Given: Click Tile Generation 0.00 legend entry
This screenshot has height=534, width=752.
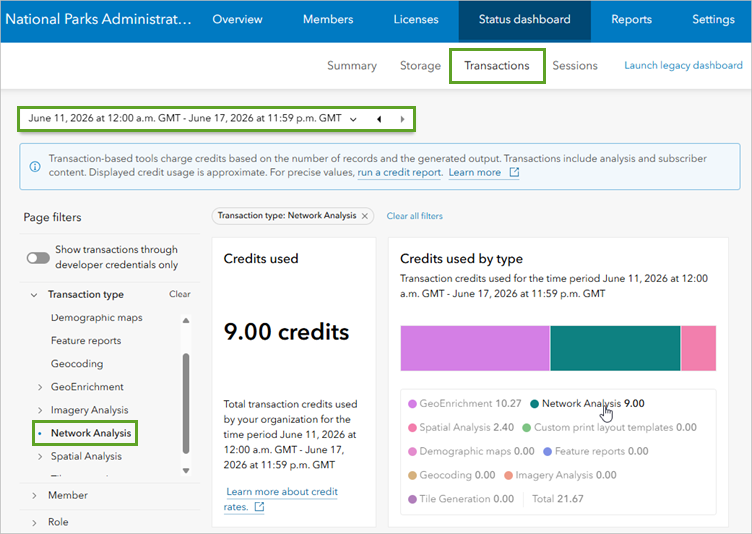Looking at the screenshot, I should [x=461, y=499].
